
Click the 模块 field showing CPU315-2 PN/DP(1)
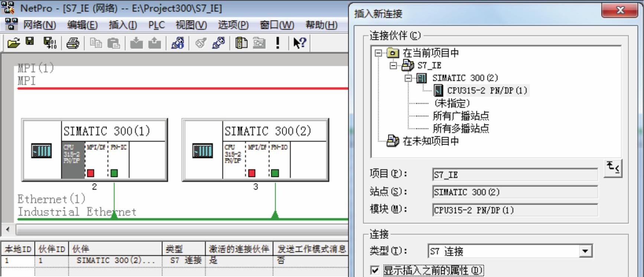coord(515,210)
